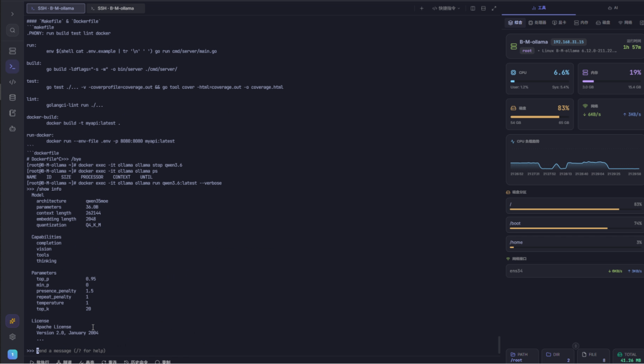Expand the left sidebar with the chevron arrow

click(13, 14)
